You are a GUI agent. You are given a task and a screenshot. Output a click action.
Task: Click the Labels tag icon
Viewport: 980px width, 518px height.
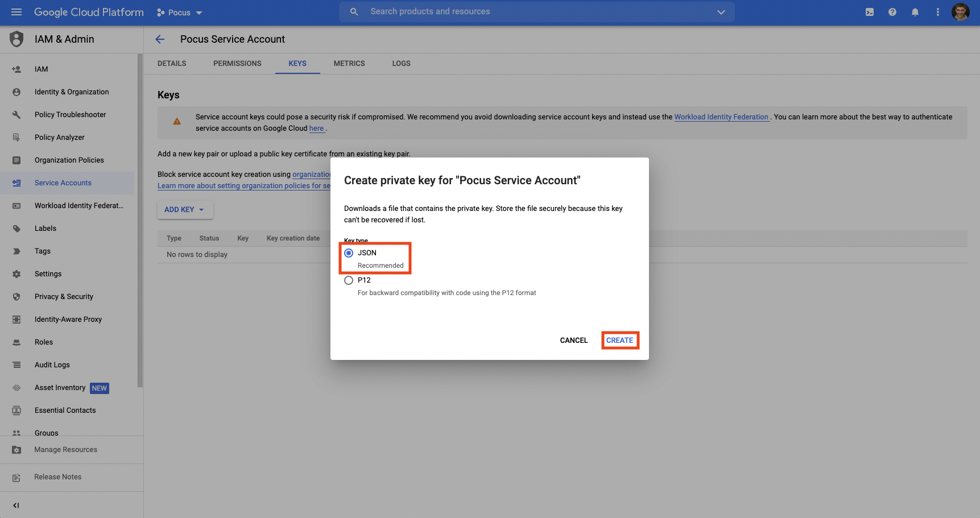point(16,229)
